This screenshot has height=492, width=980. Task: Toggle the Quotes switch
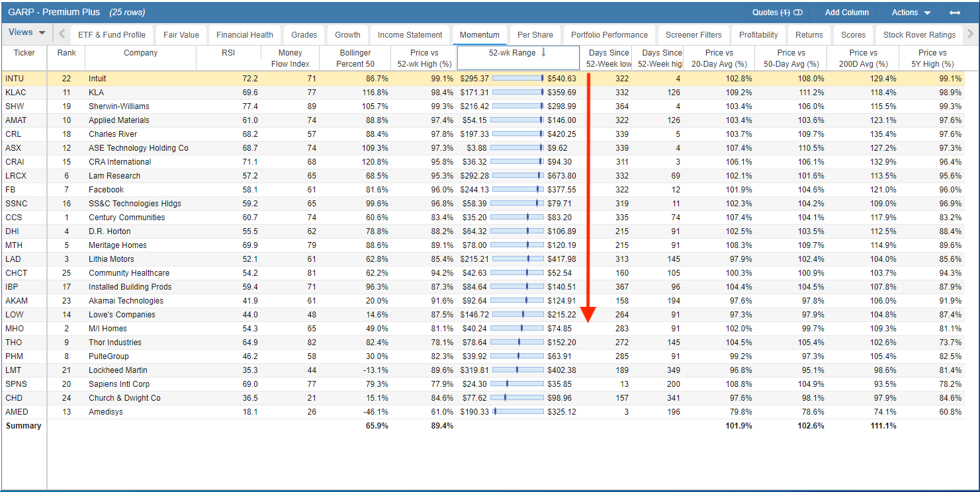pos(797,13)
